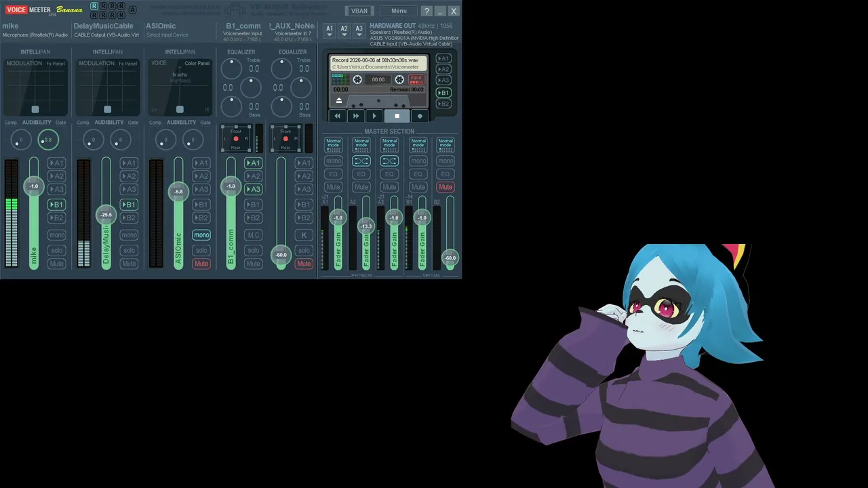This screenshot has height=488, width=868.
Task: Open the Voicemeeter Menu
Action: click(399, 11)
